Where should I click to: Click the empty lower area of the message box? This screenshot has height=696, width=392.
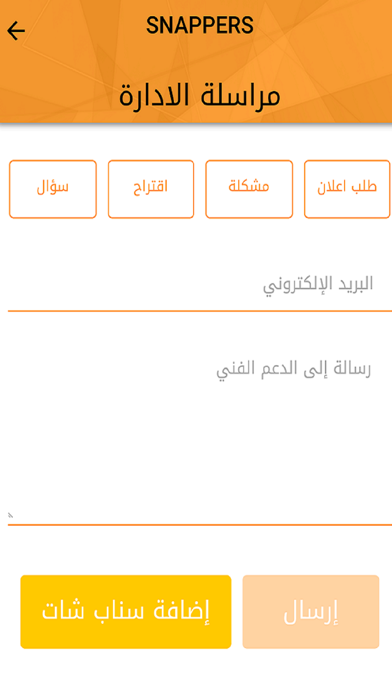(200, 479)
